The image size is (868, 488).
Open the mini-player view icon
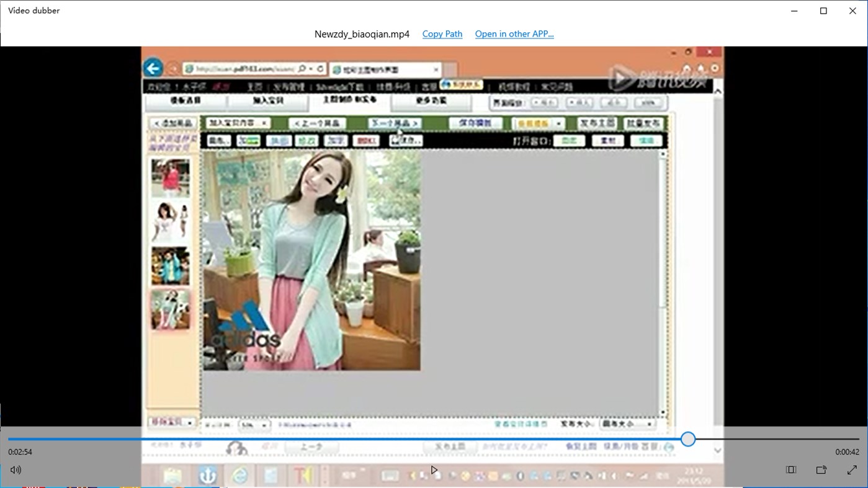[790, 469]
